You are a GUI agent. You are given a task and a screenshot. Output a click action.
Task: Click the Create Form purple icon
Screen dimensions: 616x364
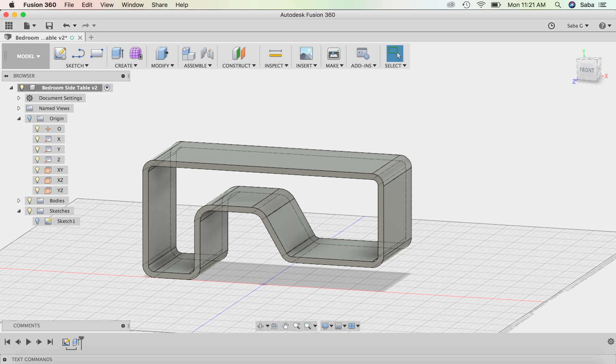136,53
